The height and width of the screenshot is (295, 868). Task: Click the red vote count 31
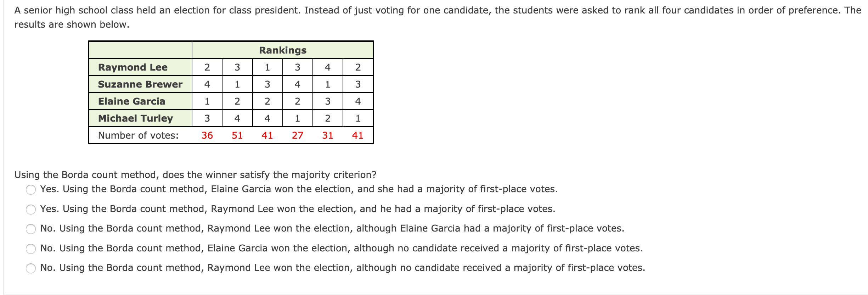[328, 135]
